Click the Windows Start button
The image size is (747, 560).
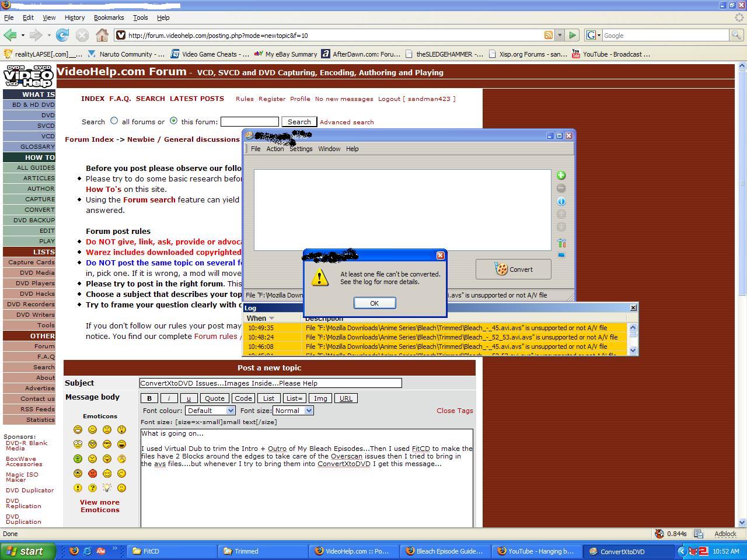coord(28,551)
